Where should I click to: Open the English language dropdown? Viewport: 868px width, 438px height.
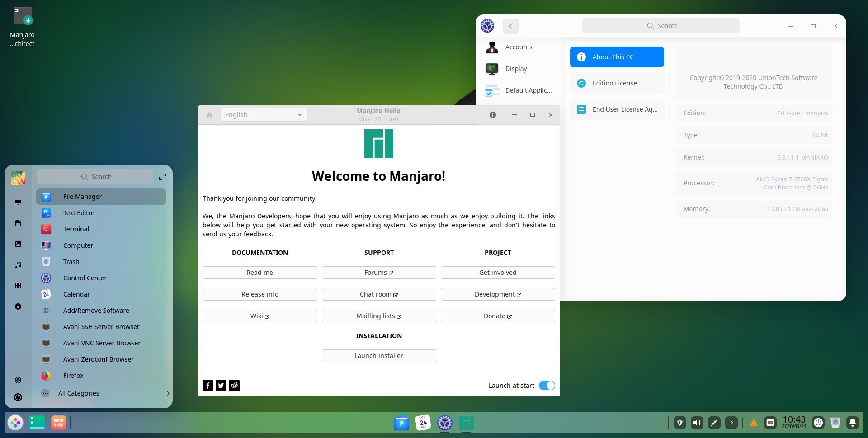click(x=264, y=115)
